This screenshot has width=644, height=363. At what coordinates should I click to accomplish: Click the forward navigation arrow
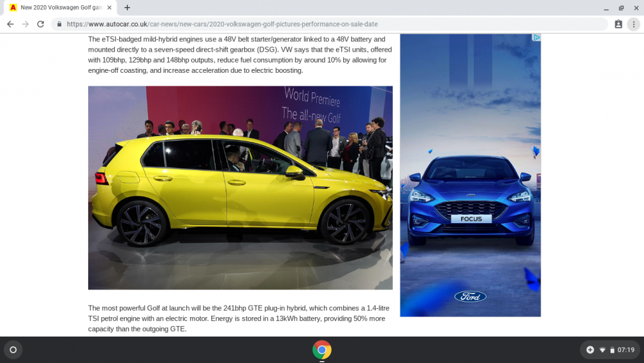click(x=26, y=25)
